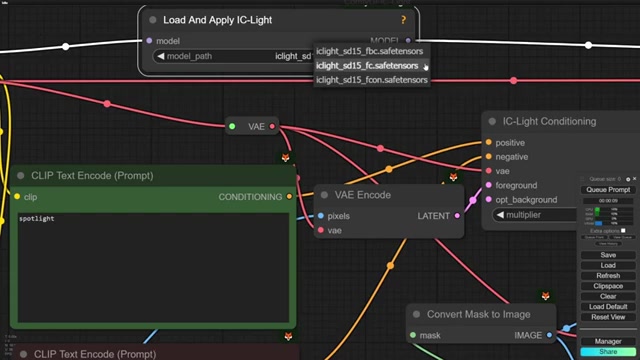Click left arrow on multiplier widget

point(500,215)
